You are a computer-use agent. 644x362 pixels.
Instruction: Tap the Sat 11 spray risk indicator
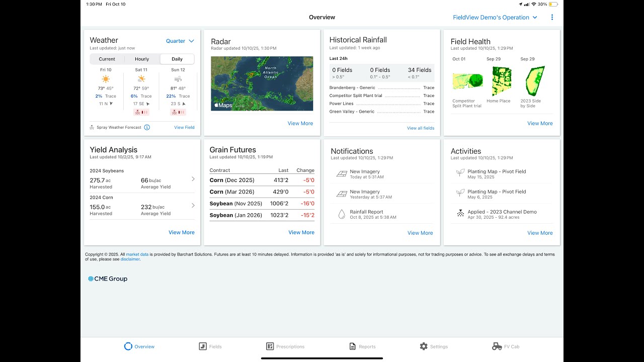(141, 112)
